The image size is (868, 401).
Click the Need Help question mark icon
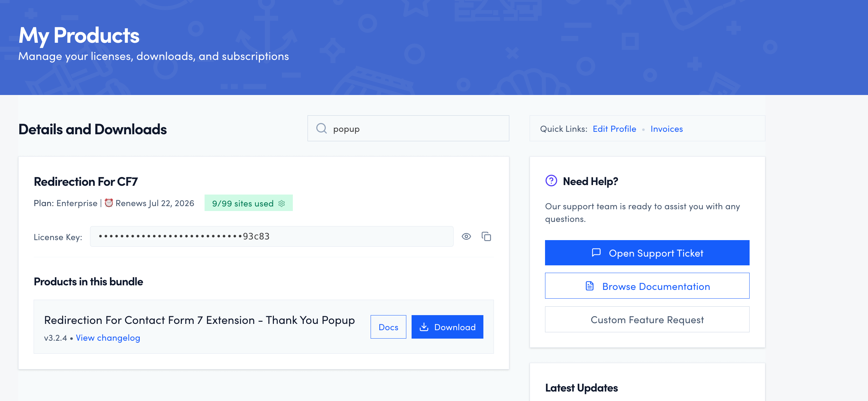click(x=551, y=181)
